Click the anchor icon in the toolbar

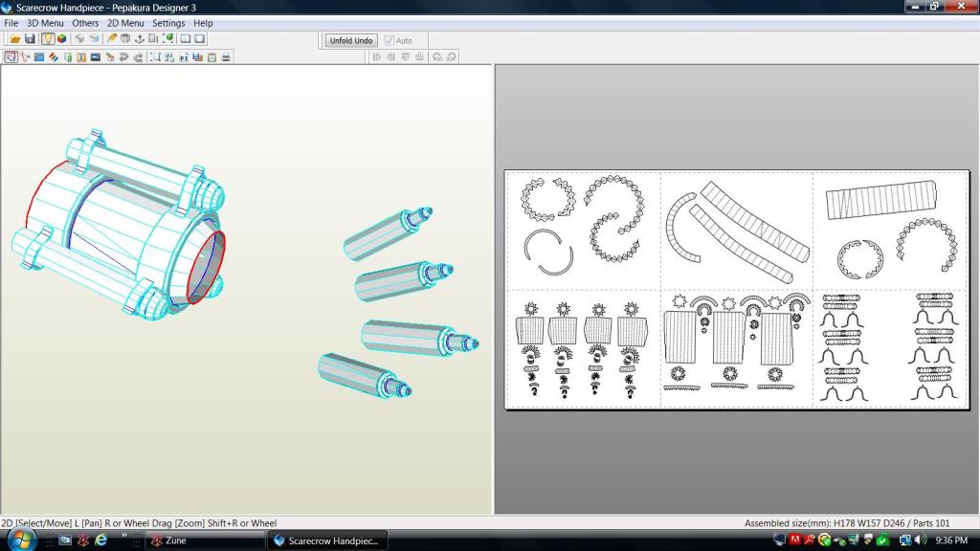(x=140, y=38)
